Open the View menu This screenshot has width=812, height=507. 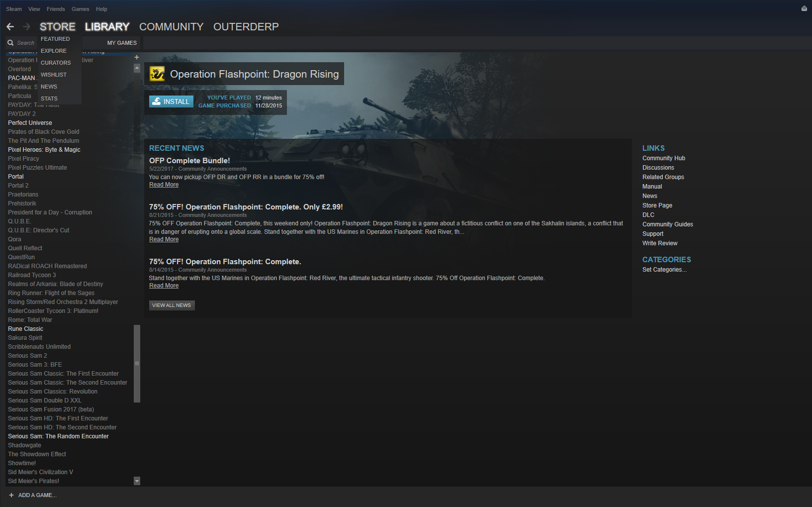(x=34, y=9)
